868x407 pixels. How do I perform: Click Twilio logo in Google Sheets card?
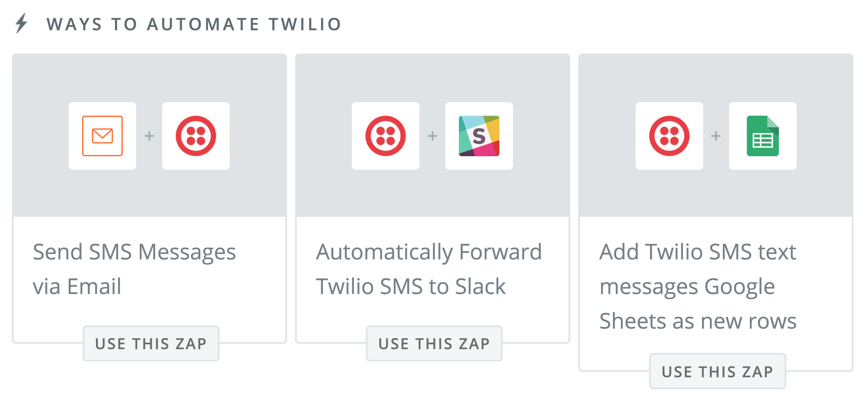669,136
